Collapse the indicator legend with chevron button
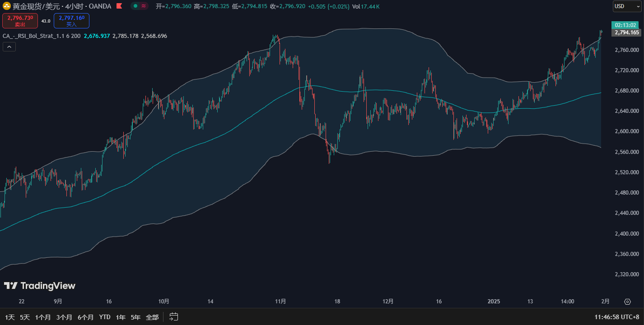This screenshot has height=325, width=644. coord(9,46)
